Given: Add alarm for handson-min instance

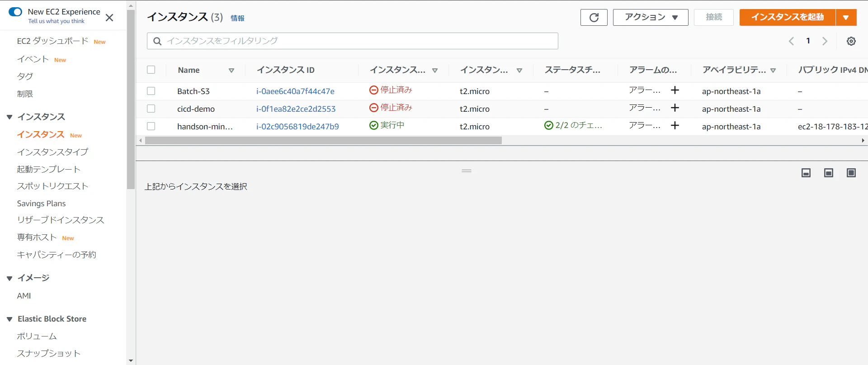Looking at the screenshot, I should pos(675,125).
